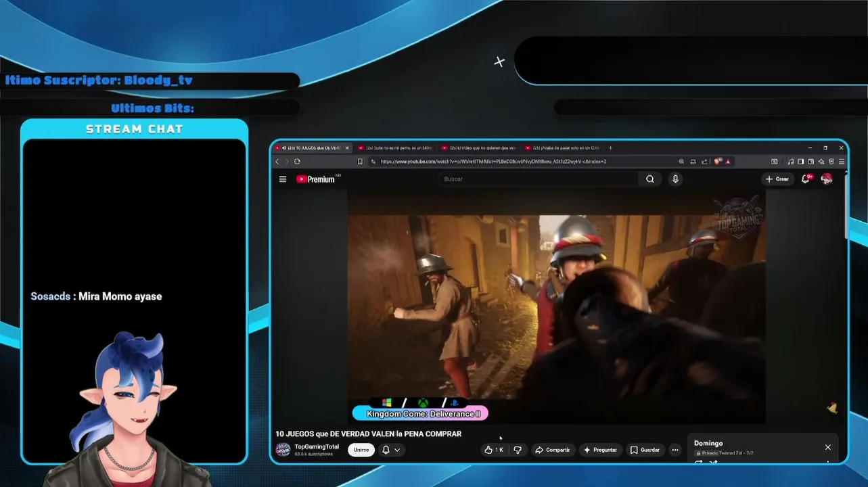Screen dimensions: 868x487
Task: Click the Crear create button
Action: [777, 179]
